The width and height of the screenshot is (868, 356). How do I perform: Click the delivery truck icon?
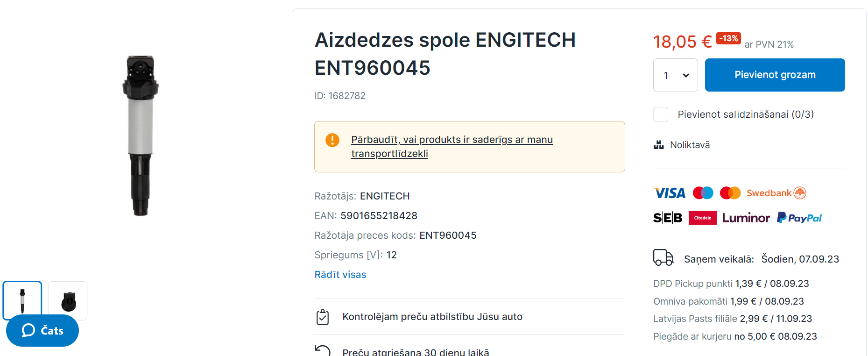(663, 257)
